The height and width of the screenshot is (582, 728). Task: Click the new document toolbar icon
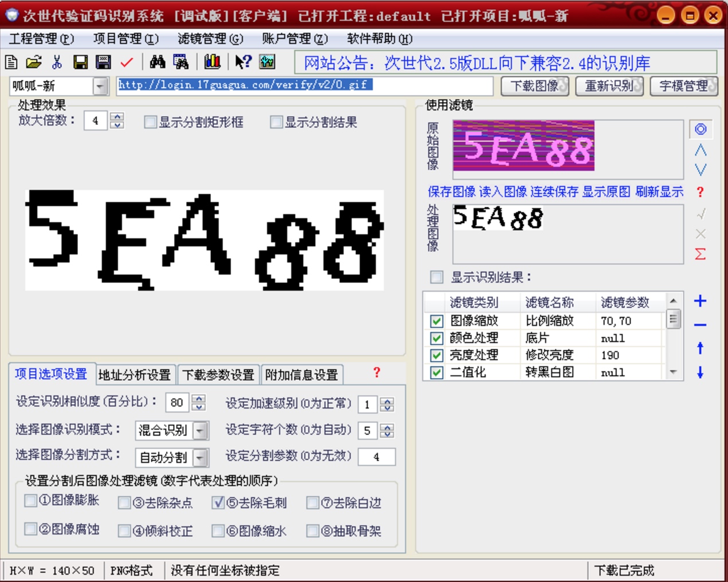[x=11, y=62]
